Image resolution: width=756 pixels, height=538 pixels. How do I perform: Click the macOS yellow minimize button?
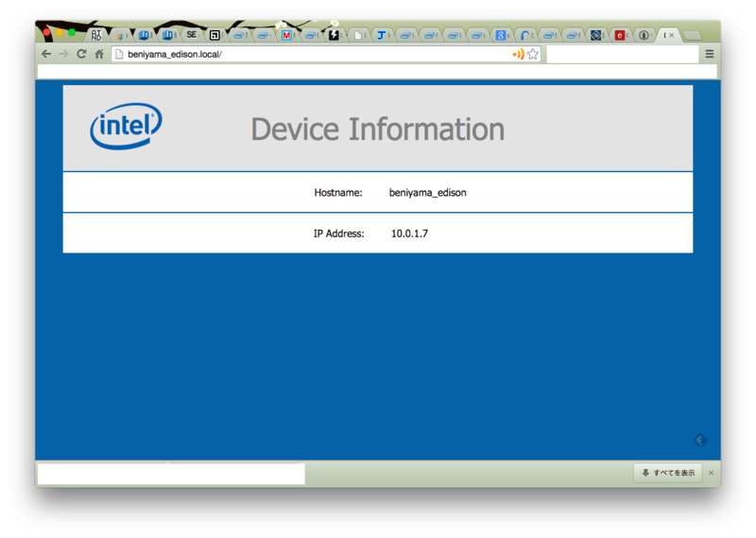point(60,32)
